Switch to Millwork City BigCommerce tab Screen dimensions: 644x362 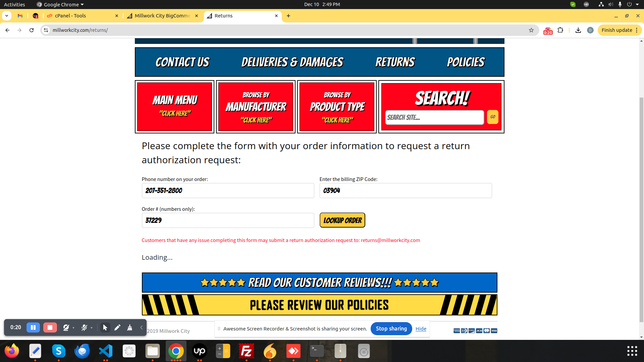(x=163, y=16)
